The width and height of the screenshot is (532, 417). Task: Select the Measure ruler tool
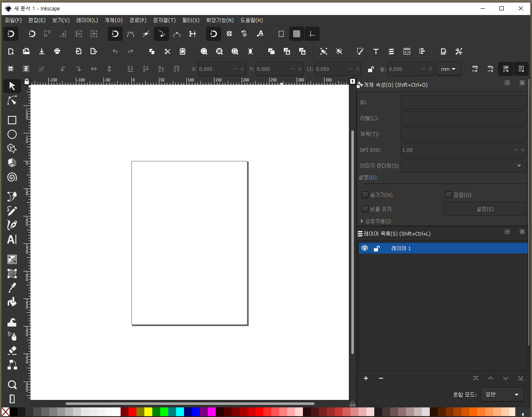[12, 399]
